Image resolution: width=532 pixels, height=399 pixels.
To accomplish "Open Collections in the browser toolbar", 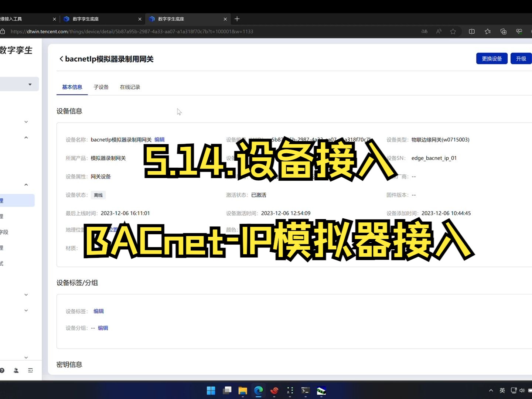I will [x=488, y=31].
